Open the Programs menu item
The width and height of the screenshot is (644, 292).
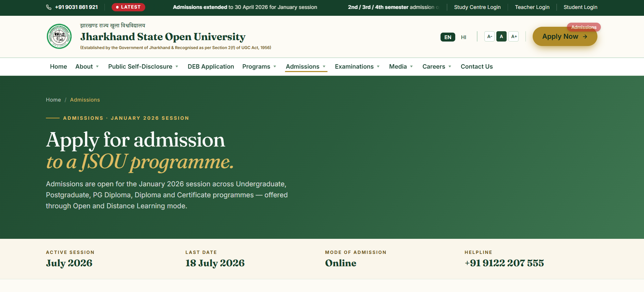[x=256, y=67]
